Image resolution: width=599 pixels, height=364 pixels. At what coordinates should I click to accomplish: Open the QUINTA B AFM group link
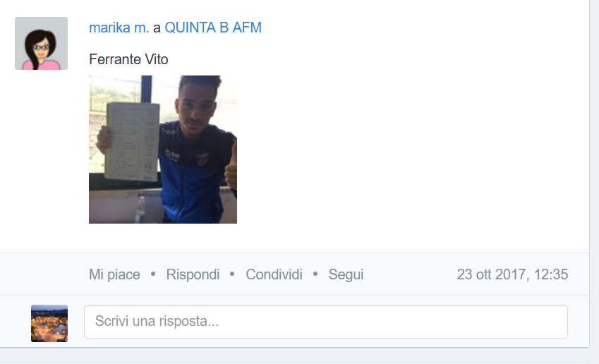tap(213, 28)
